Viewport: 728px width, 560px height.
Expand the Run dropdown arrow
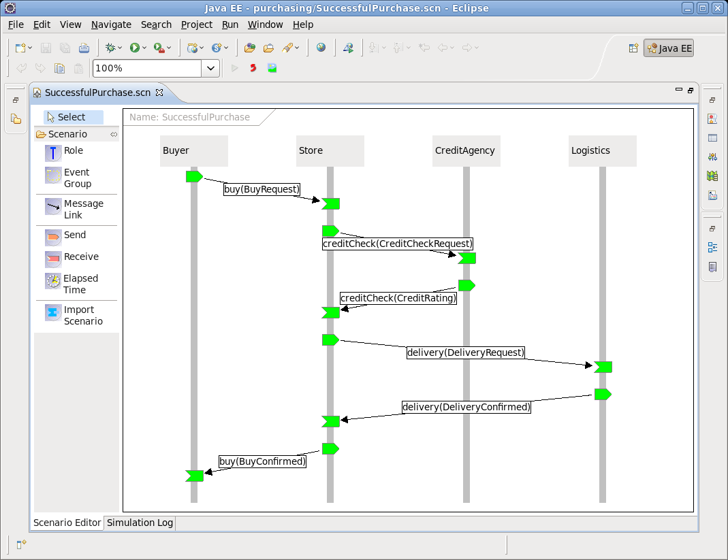pos(144,48)
